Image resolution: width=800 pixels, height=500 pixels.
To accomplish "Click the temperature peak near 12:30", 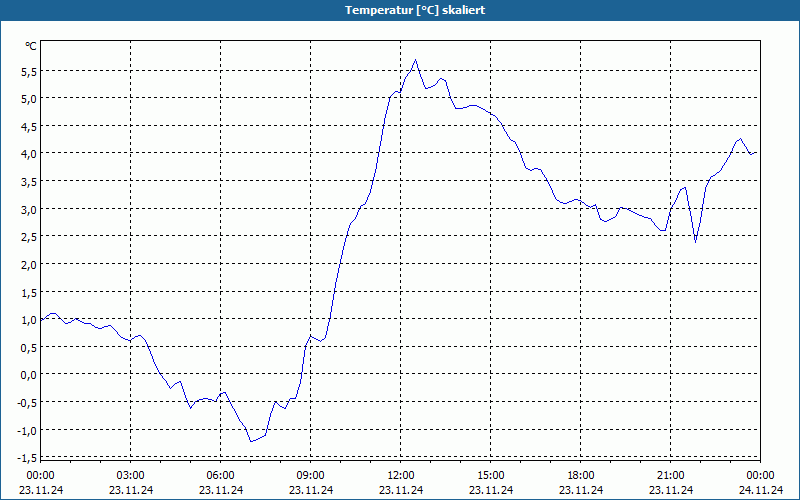I will click(x=415, y=60).
